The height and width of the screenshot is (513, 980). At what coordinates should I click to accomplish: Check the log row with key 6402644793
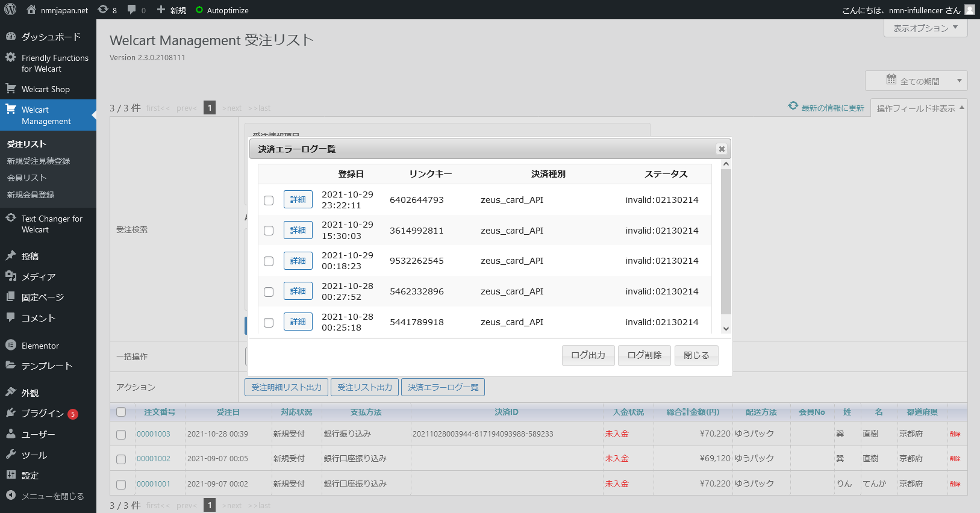tap(269, 201)
